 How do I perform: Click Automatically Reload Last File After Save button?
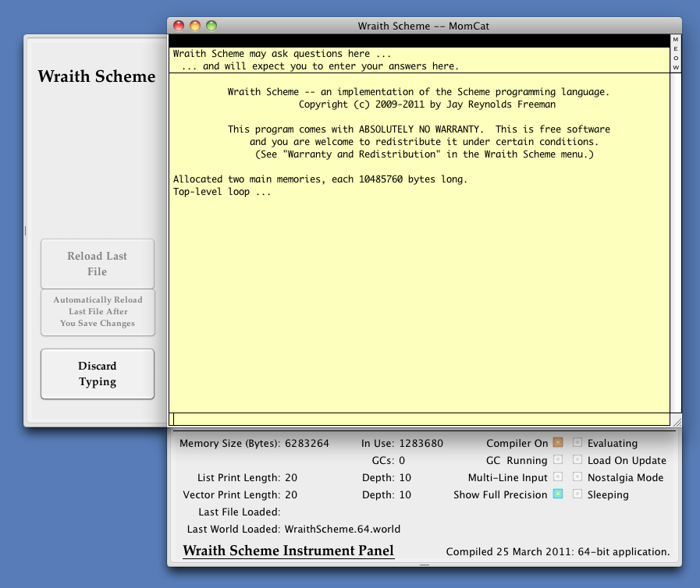[98, 312]
